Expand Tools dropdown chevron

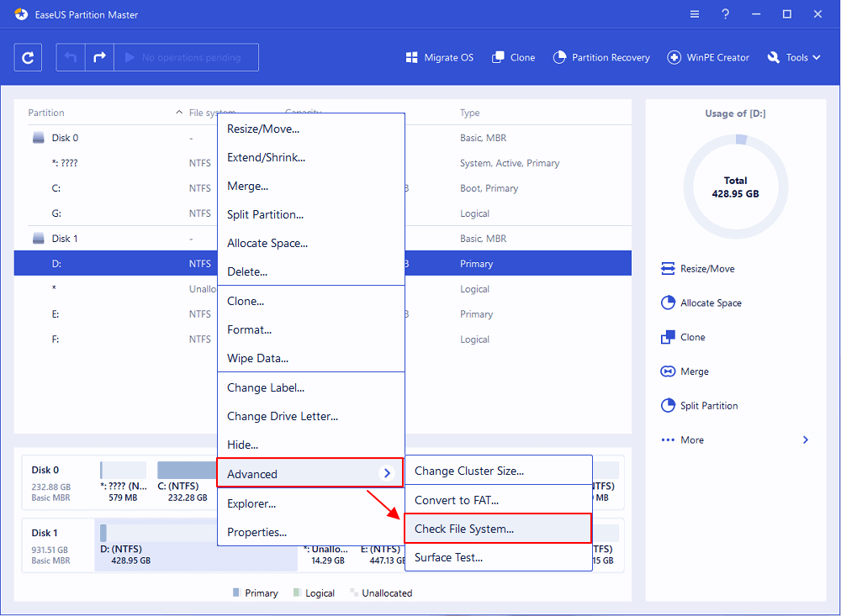tap(817, 57)
